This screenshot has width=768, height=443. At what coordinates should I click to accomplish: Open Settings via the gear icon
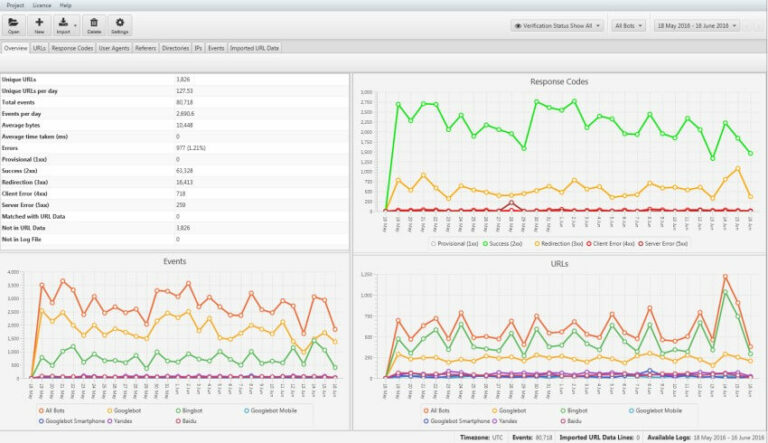click(x=120, y=25)
